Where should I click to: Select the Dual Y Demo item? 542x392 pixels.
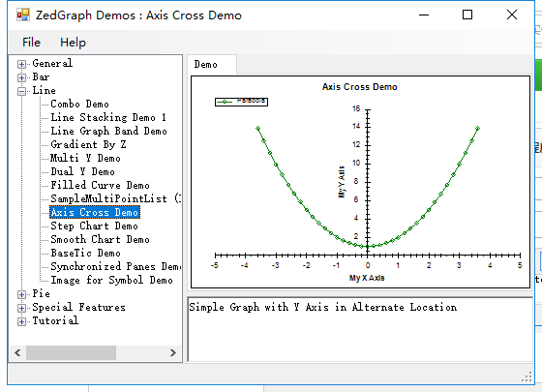pos(82,171)
